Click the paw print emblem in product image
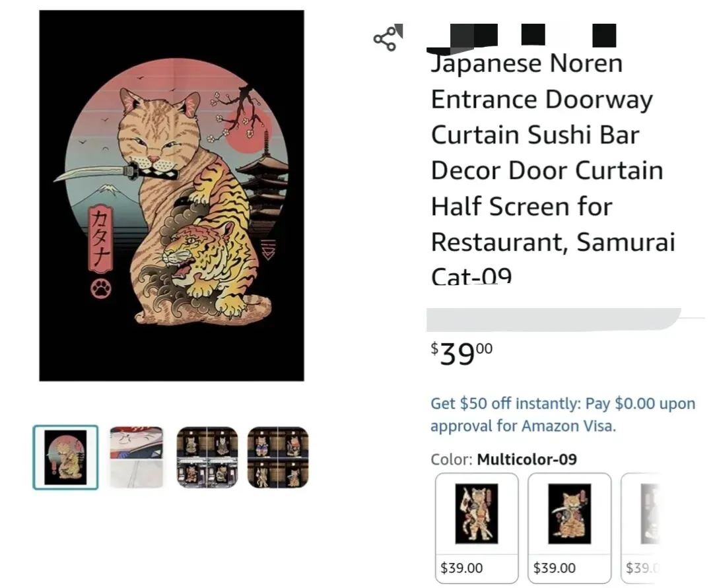 click(101, 288)
